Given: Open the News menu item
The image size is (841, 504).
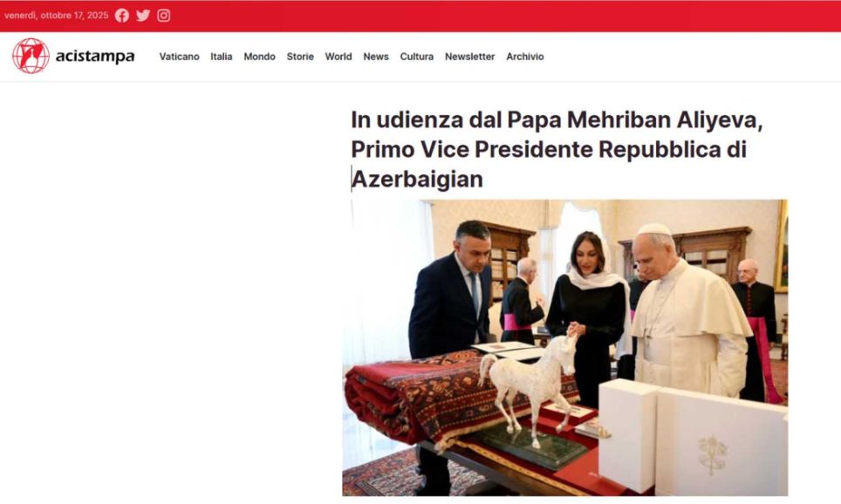Looking at the screenshot, I should click(376, 57).
